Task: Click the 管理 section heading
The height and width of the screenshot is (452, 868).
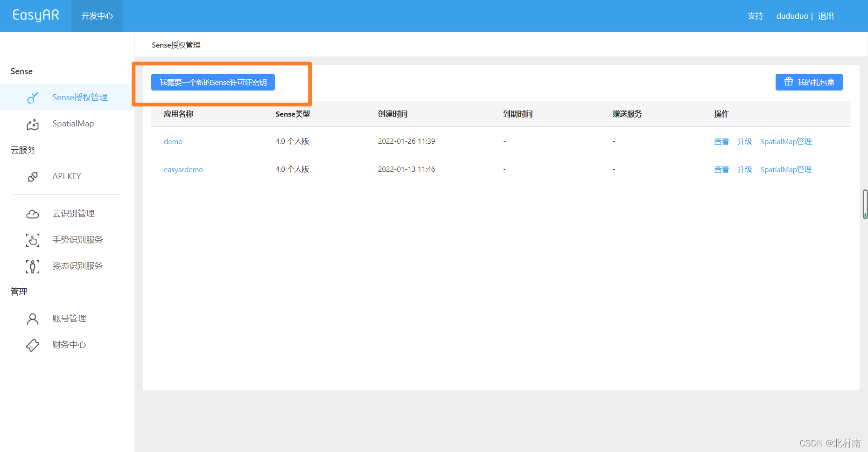Action: (19, 292)
